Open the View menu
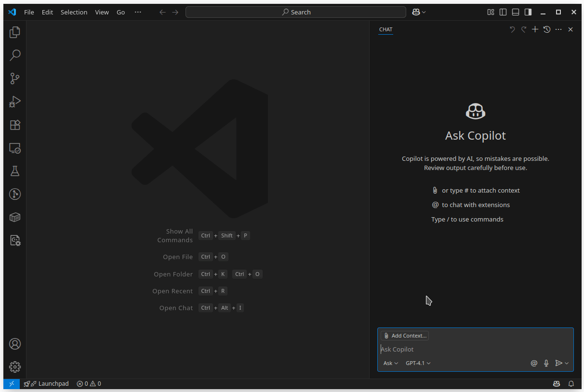Image resolution: width=584 pixels, height=392 pixels. [102, 12]
